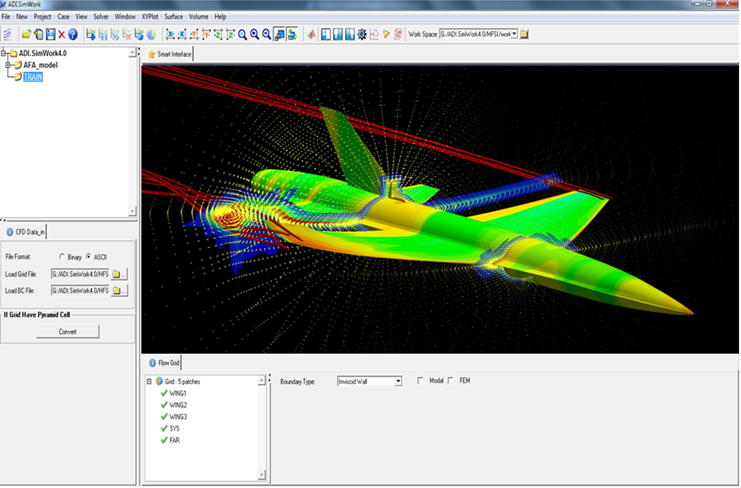Browse for Load BC File folder icon
Image resolution: width=741 pixels, height=488 pixels.
tap(119, 291)
